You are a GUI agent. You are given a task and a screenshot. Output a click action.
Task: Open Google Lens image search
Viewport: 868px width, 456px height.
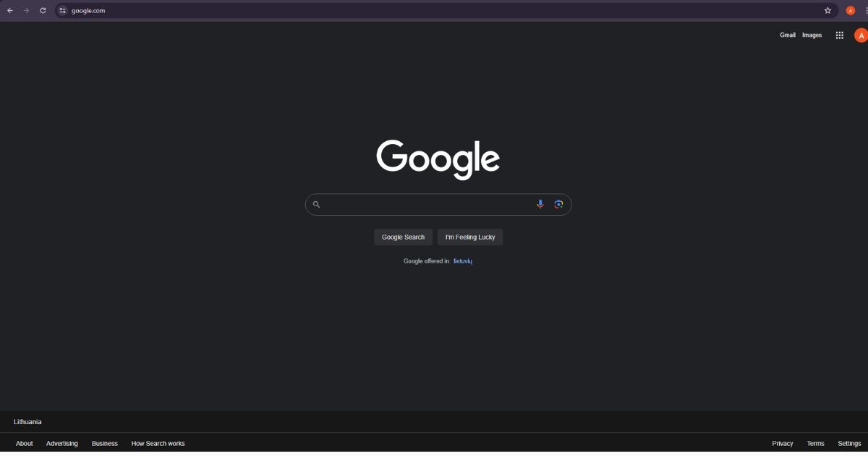click(x=558, y=204)
